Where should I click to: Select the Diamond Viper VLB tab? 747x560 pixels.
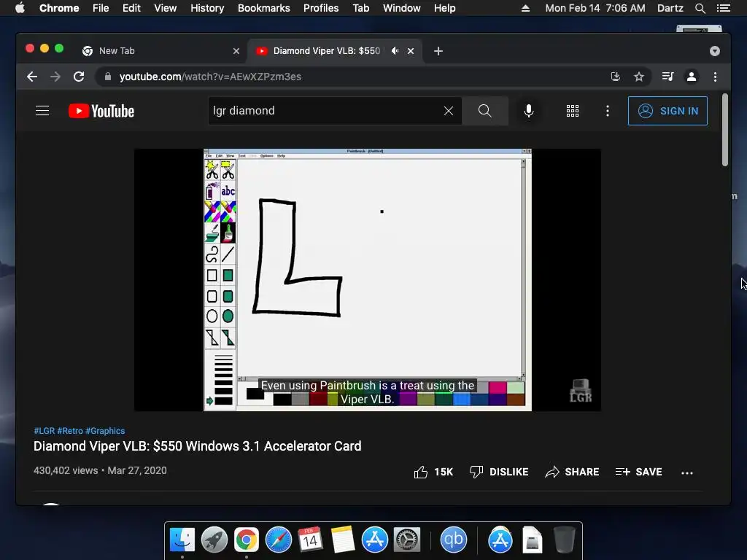click(335, 51)
